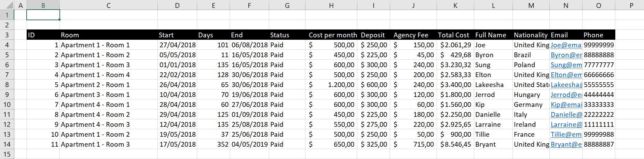
Task: Open Elton's email link
Action: pyautogui.click(x=566, y=75)
